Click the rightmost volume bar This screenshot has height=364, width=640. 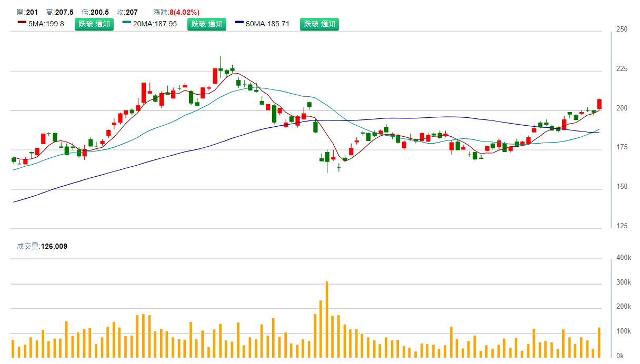[x=599, y=342]
